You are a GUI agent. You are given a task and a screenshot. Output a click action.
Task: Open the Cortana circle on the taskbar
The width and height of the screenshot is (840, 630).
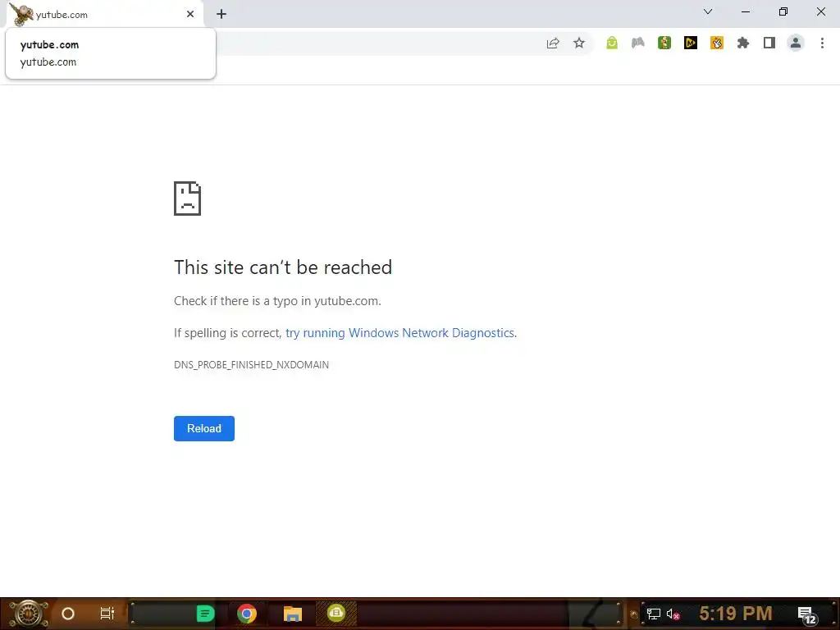[68, 614]
